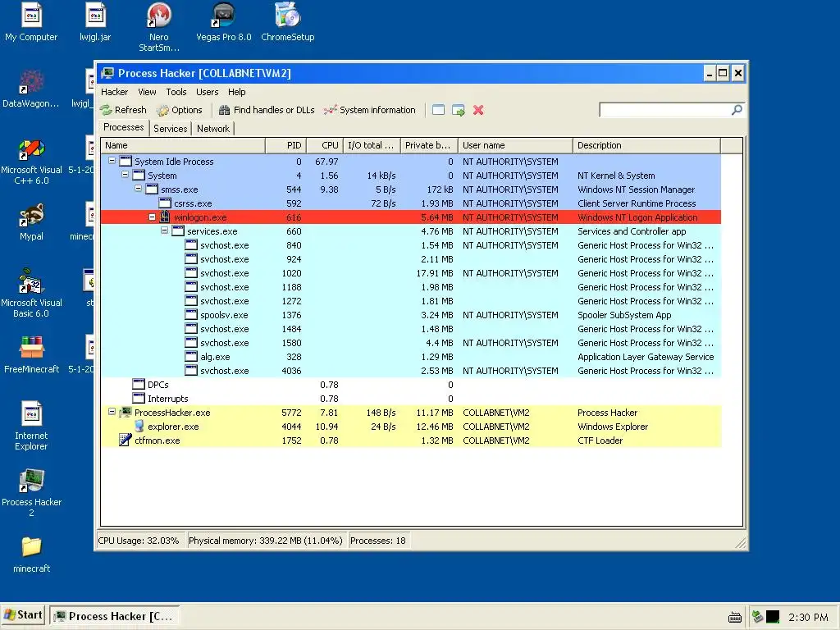Open the Process Hacker 2 desktop shortcut

pos(31,492)
